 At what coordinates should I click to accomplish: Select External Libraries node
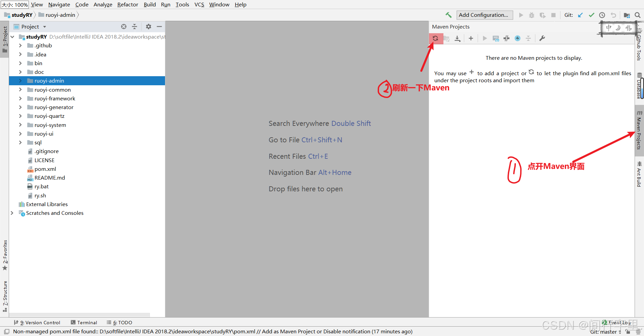coord(47,204)
